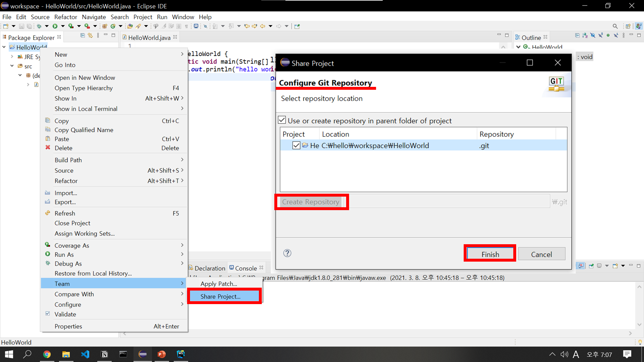Expand the JRE System Library node
The image size is (644, 362).
click(x=12, y=57)
